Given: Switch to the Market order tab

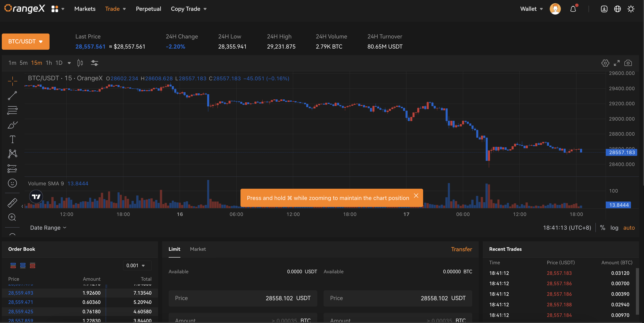Looking at the screenshot, I should pyautogui.click(x=198, y=249).
